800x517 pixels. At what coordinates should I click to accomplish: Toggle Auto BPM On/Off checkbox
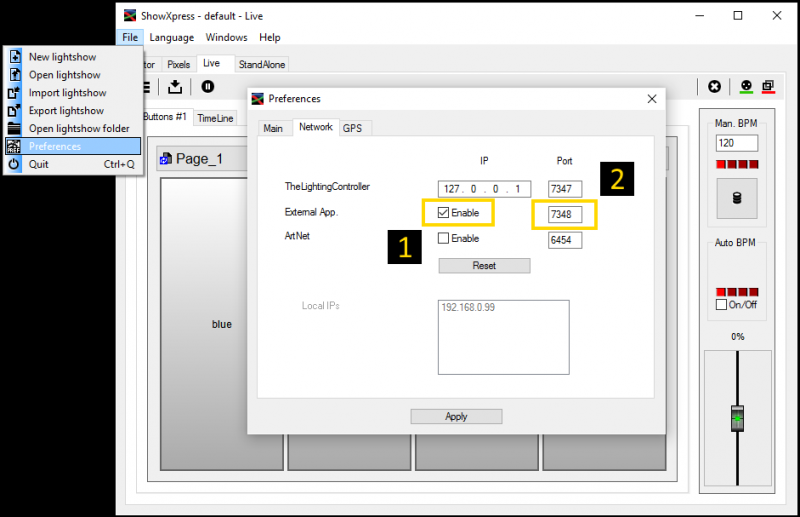721,305
